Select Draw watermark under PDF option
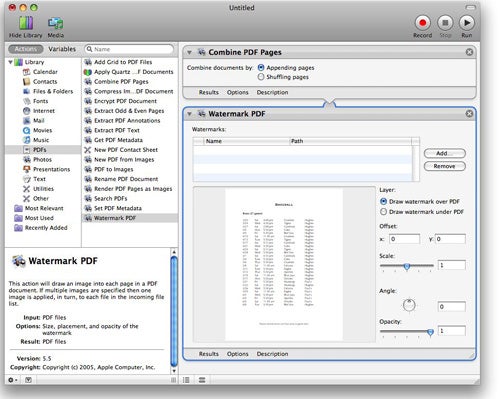Screen dimensions: 500x399 (383, 212)
